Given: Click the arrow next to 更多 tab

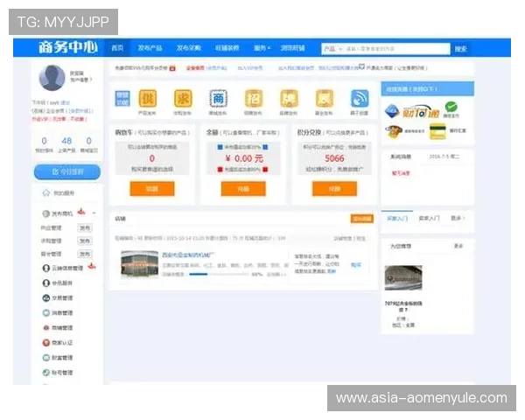Looking at the screenshot, I should pos(464,218).
